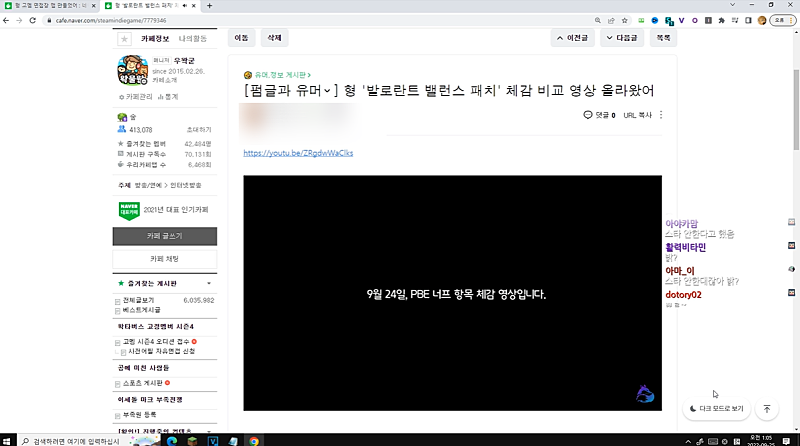Click the favorite-cafe star icon
800x446 pixels.
[x=124, y=39]
